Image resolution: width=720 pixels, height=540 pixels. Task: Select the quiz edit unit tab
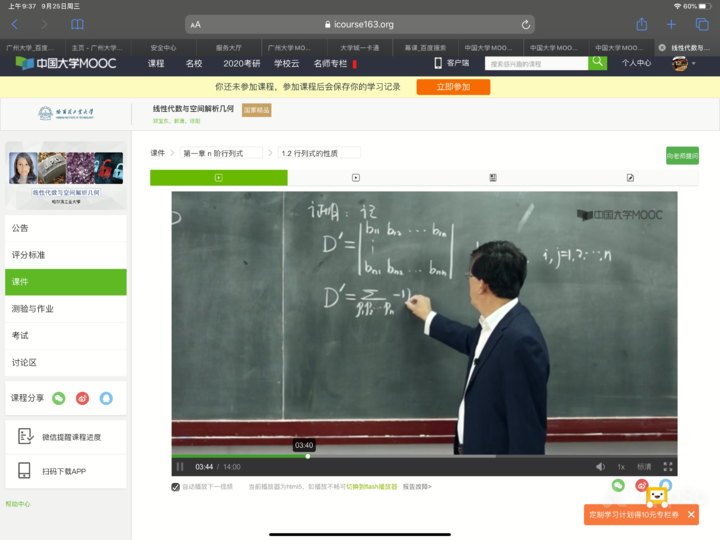pyautogui.click(x=630, y=178)
